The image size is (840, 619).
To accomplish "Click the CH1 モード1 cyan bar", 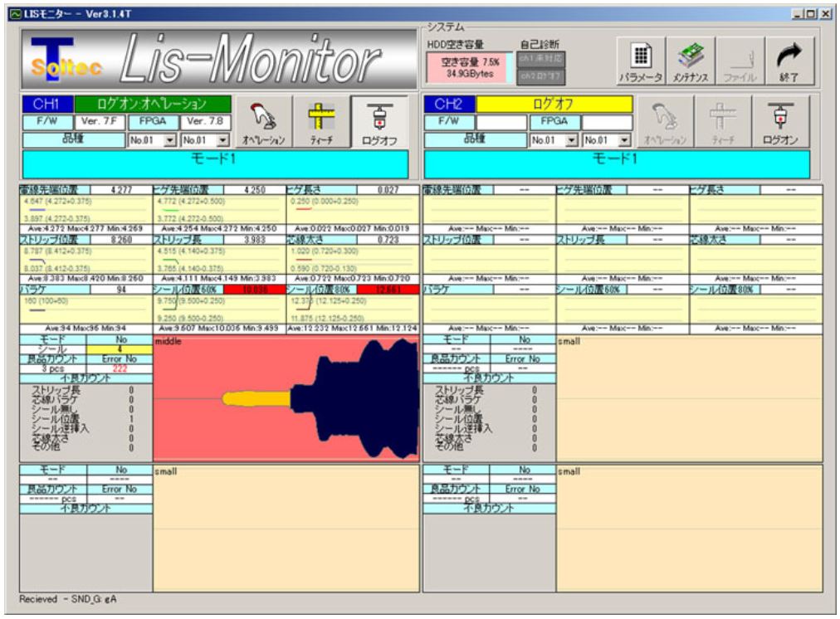I will click(x=215, y=163).
